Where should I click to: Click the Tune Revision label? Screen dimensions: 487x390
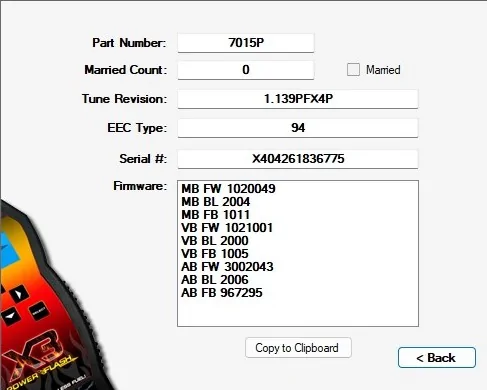[124, 99]
